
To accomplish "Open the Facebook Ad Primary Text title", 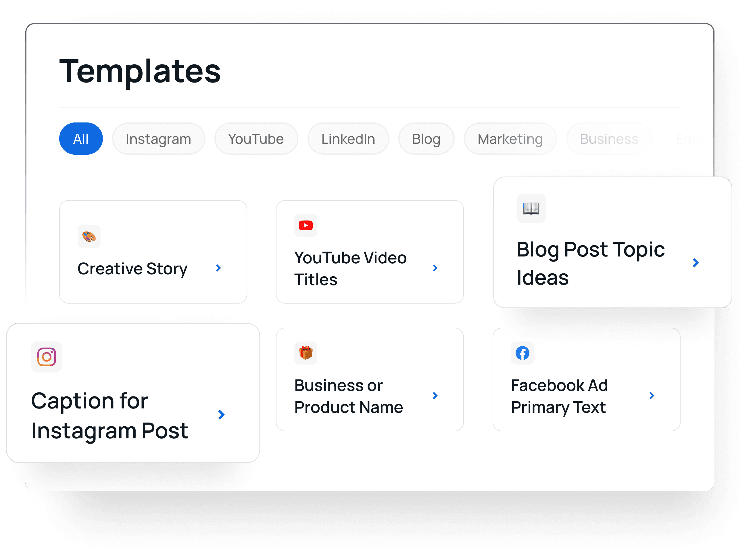I will point(559,396).
